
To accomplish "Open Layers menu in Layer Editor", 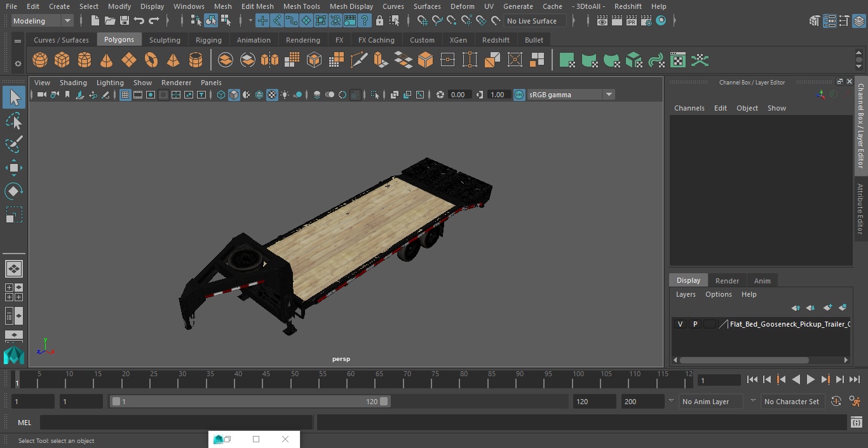I will point(686,294).
